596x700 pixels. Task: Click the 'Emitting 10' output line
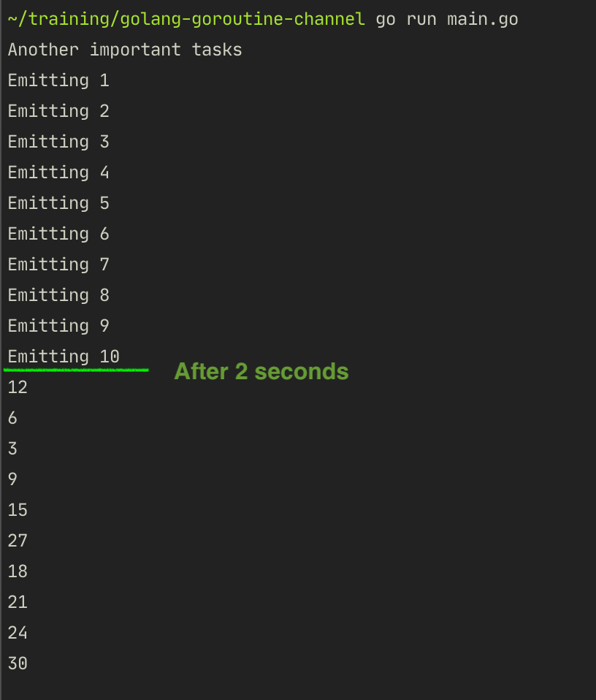(x=64, y=357)
